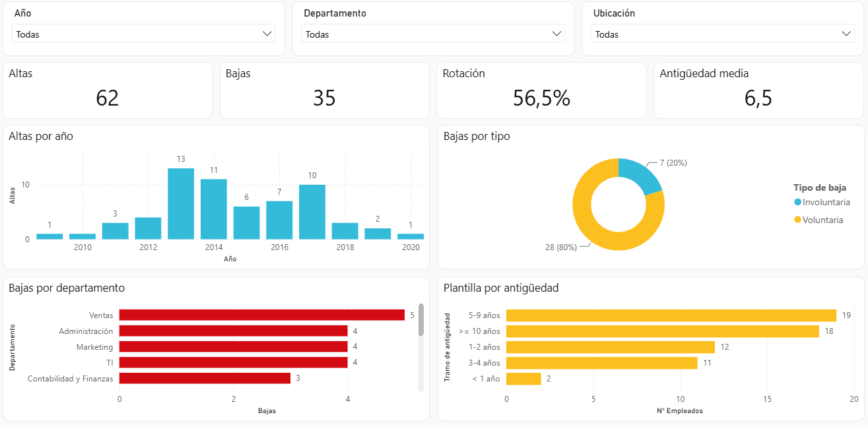Viewport: 868px width, 427px height.
Task: Click the >= 10 años yellow bar
Action: [x=663, y=331]
